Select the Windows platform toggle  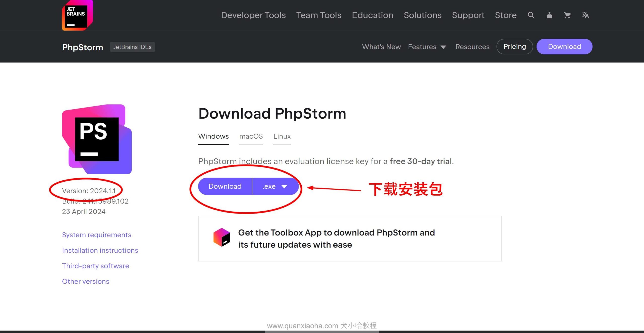(214, 136)
